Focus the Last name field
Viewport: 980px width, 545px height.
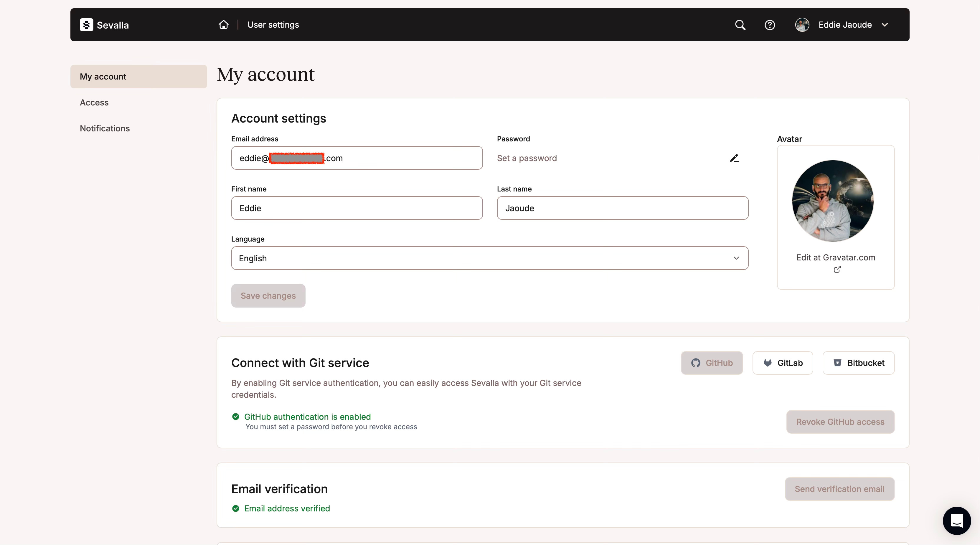[622, 208]
